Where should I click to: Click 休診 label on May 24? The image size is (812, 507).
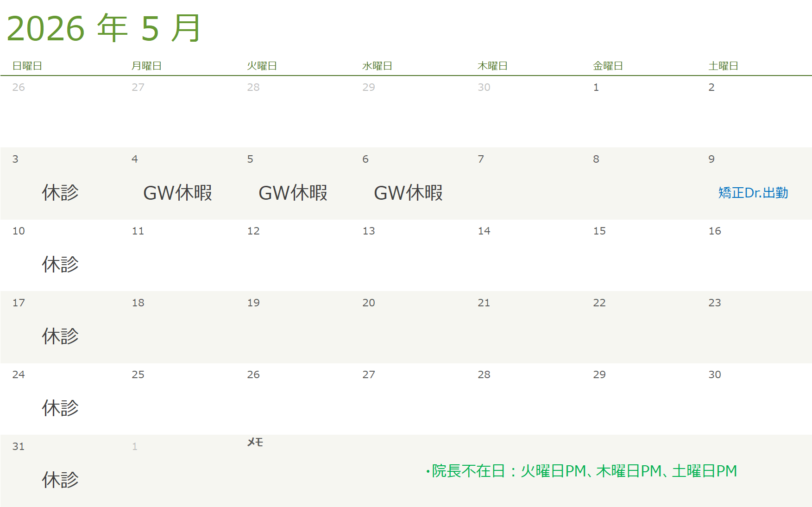pyautogui.click(x=60, y=408)
